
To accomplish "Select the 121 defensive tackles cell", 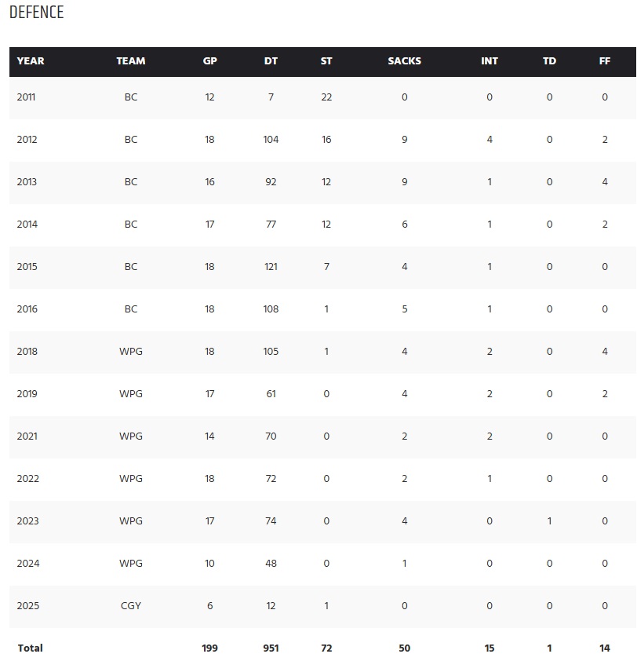I will coord(271,267).
